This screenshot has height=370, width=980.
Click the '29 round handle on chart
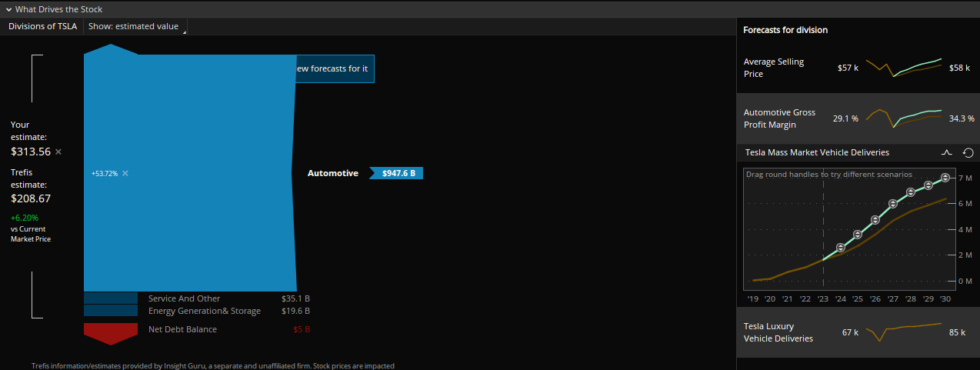(x=928, y=185)
